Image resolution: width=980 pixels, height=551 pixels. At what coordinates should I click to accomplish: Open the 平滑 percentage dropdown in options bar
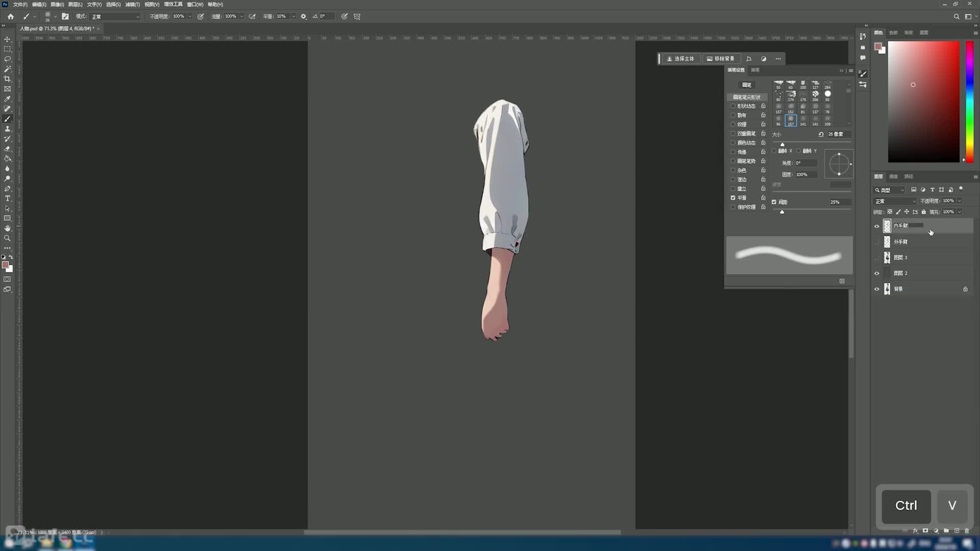293,16
